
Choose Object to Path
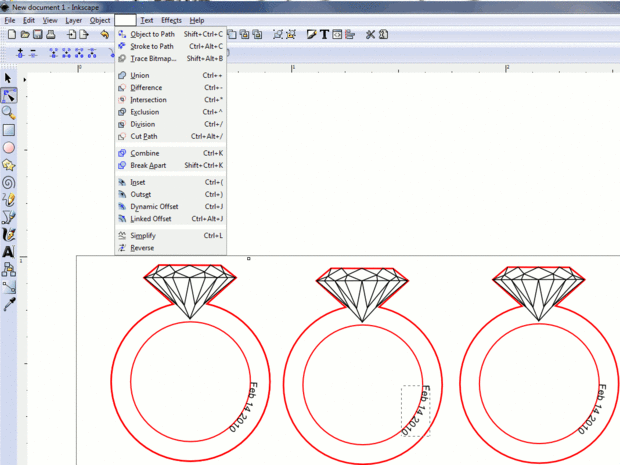click(170, 34)
